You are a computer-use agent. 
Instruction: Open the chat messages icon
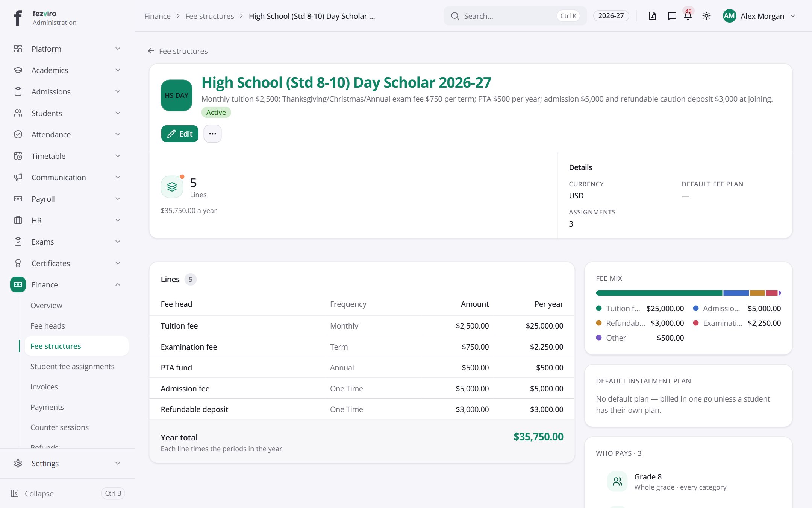[x=672, y=16]
